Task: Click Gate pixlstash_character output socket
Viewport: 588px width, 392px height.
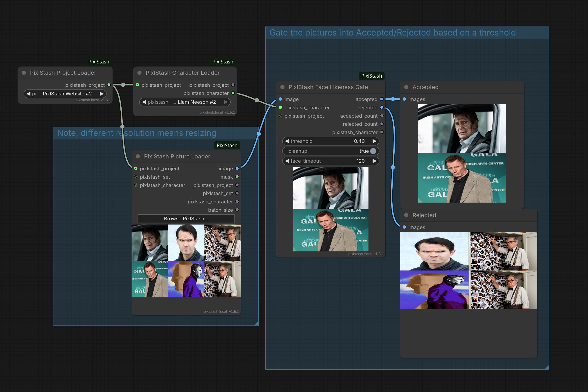Action: tap(382, 132)
